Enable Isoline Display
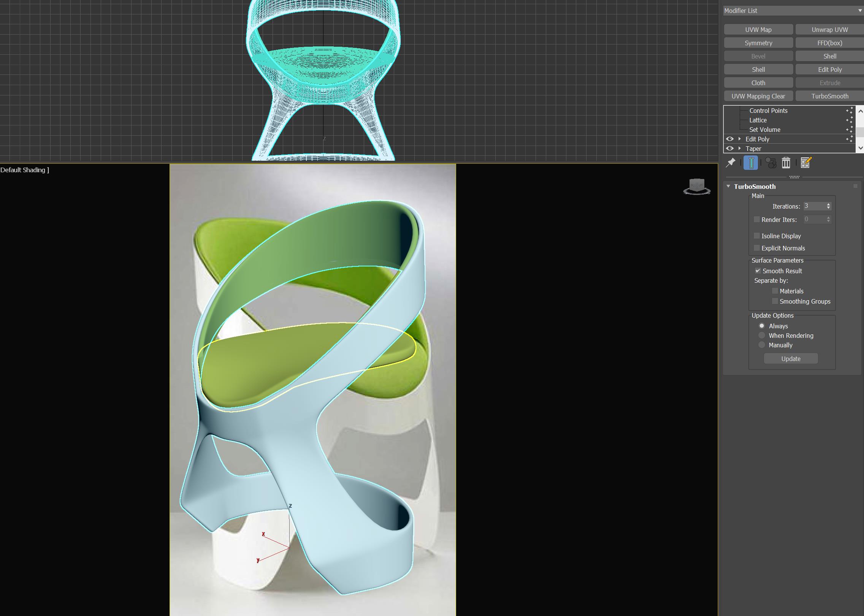 pyautogui.click(x=756, y=236)
